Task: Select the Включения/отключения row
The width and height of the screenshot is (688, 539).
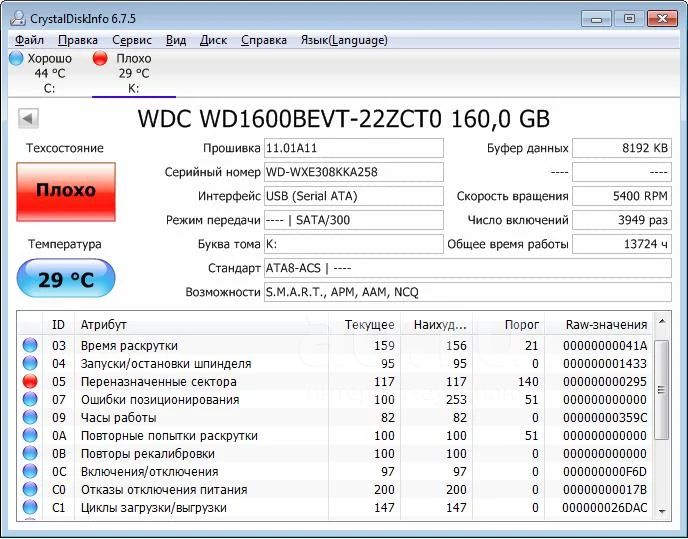Action: (x=335, y=471)
